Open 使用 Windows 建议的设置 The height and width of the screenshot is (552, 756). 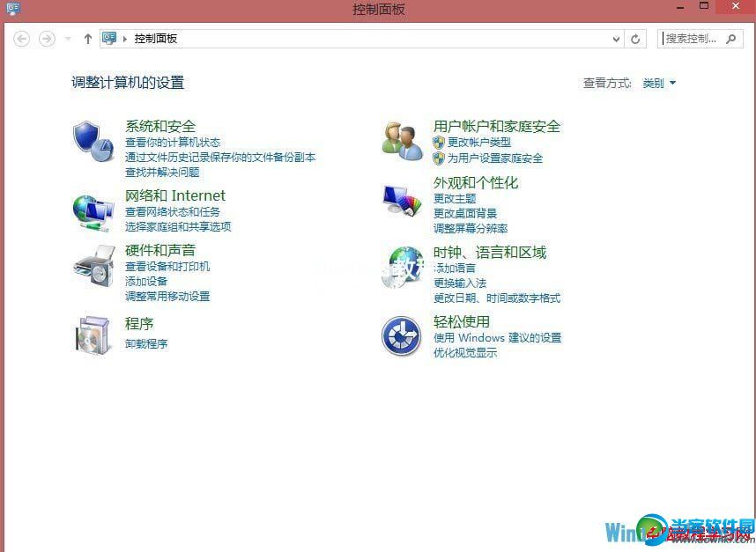(497, 338)
